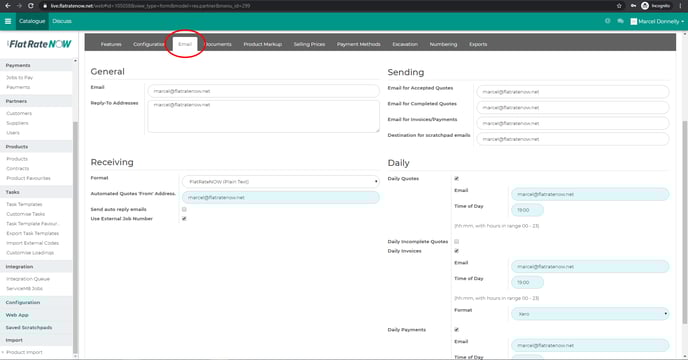Click the sidebar vertical scrollbar
The height and width of the screenshot is (360, 688).
click(75, 237)
